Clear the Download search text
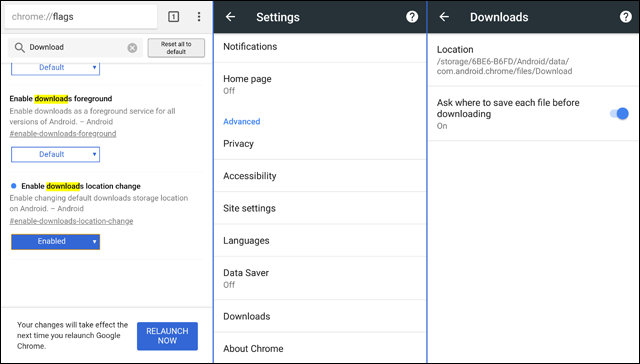 (x=132, y=48)
